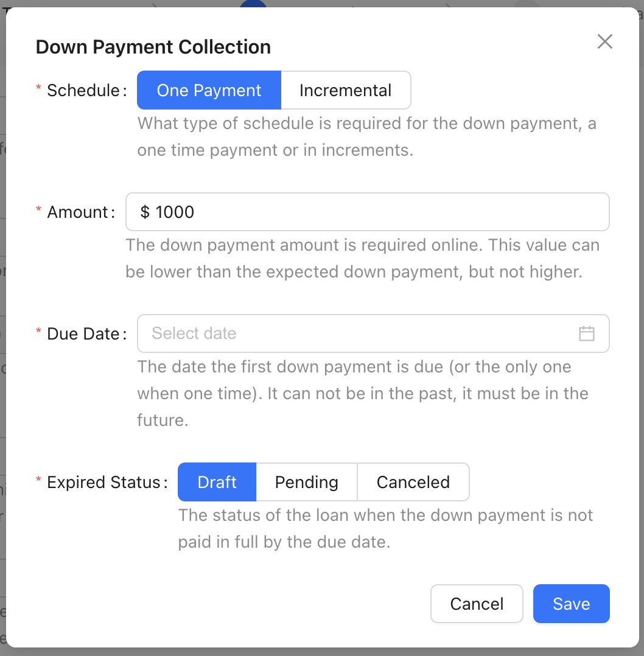Viewport: 644px width, 656px height.
Task: Focus the Amount field showing 1000
Action: 368,212
